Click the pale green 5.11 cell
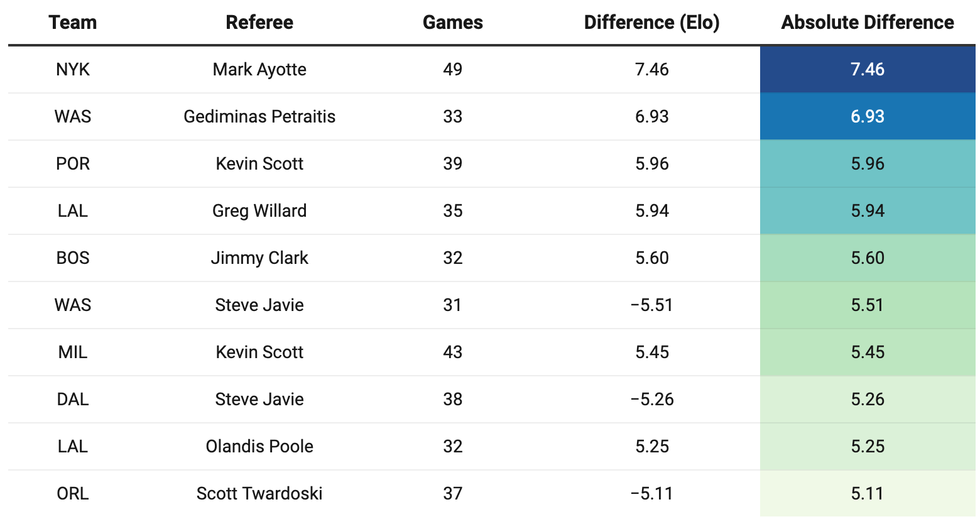 868,493
